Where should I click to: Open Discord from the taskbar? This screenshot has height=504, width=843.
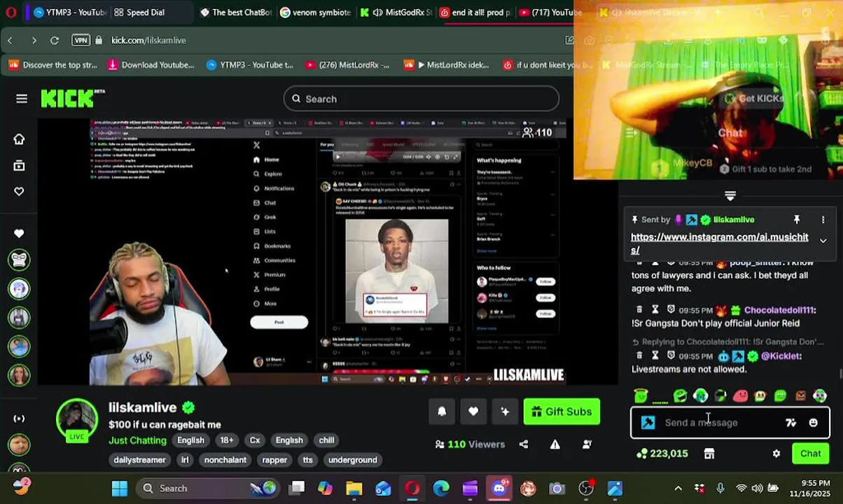coord(499,488)
